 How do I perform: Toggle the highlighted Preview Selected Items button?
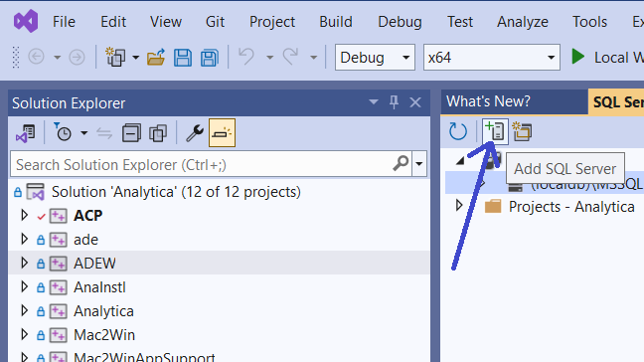tap(222, 132)
